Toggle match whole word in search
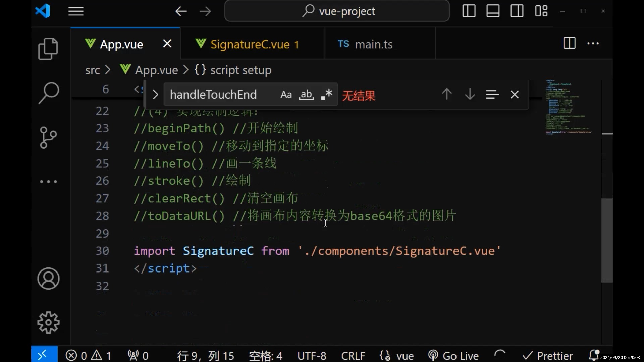Viewport: 644px width, 362px height. pyautogui.click(x=307, y=95)
